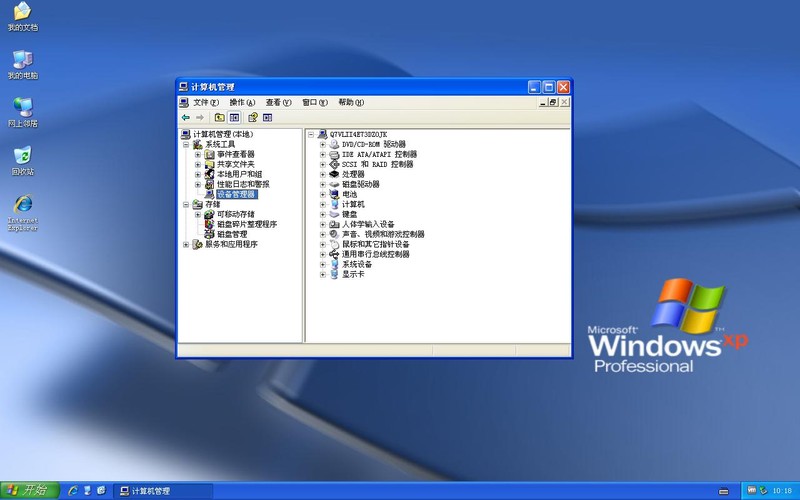The width and height of the screenshot is (800, 500).
Task: Expand the 可移动存储 node
Action: tap(198, 214)
